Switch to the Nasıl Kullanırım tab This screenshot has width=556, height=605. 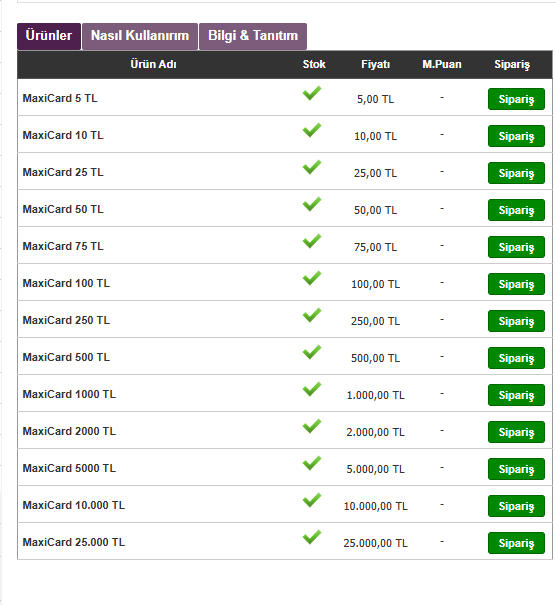[140, 36]
